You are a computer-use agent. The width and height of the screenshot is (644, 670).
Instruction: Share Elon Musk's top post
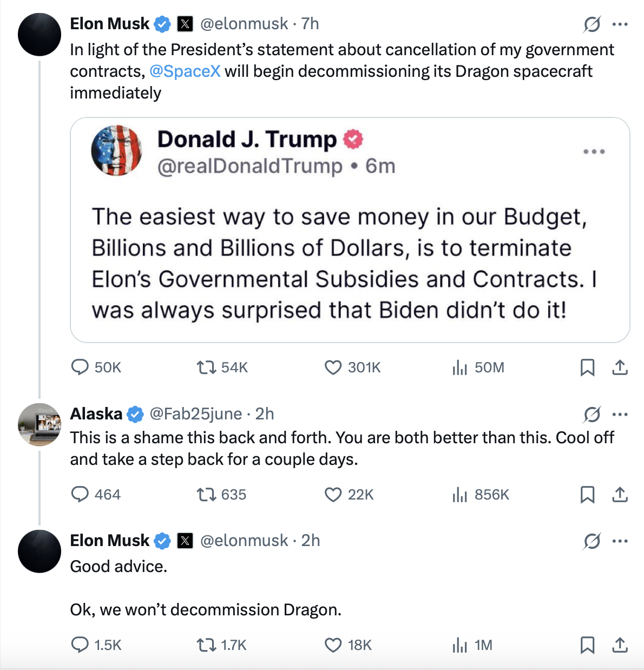[x=620, y=367]
